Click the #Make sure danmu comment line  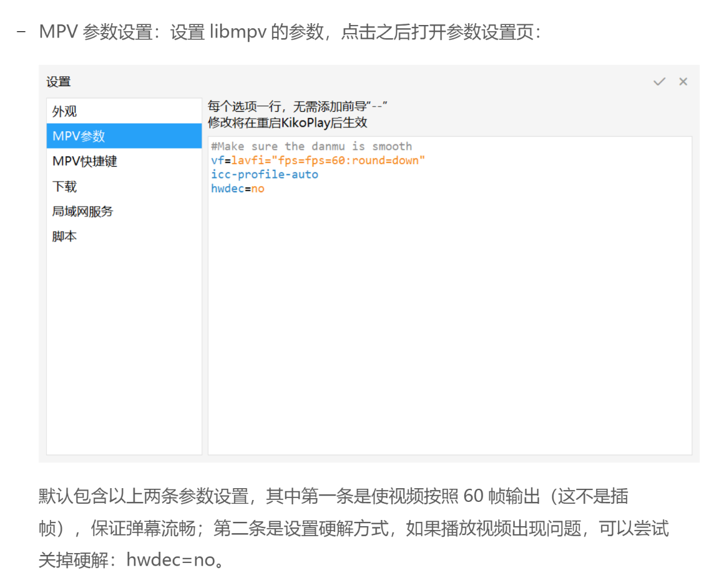point(311,146)
